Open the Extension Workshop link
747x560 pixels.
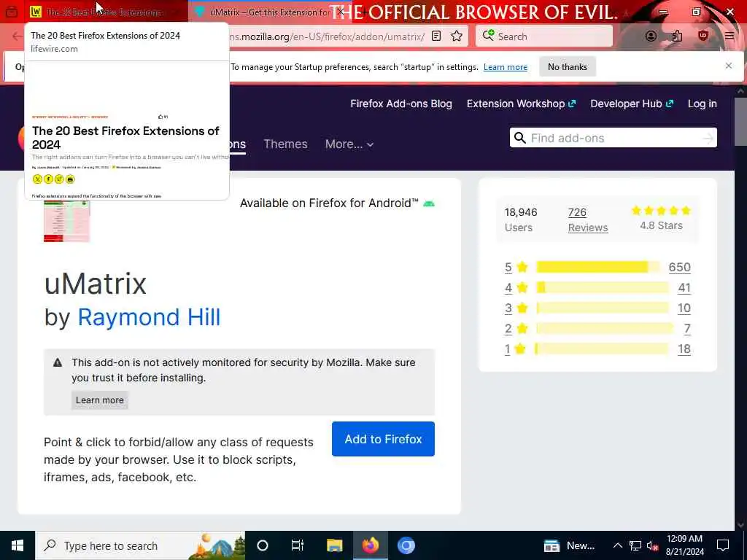(521, 104)
